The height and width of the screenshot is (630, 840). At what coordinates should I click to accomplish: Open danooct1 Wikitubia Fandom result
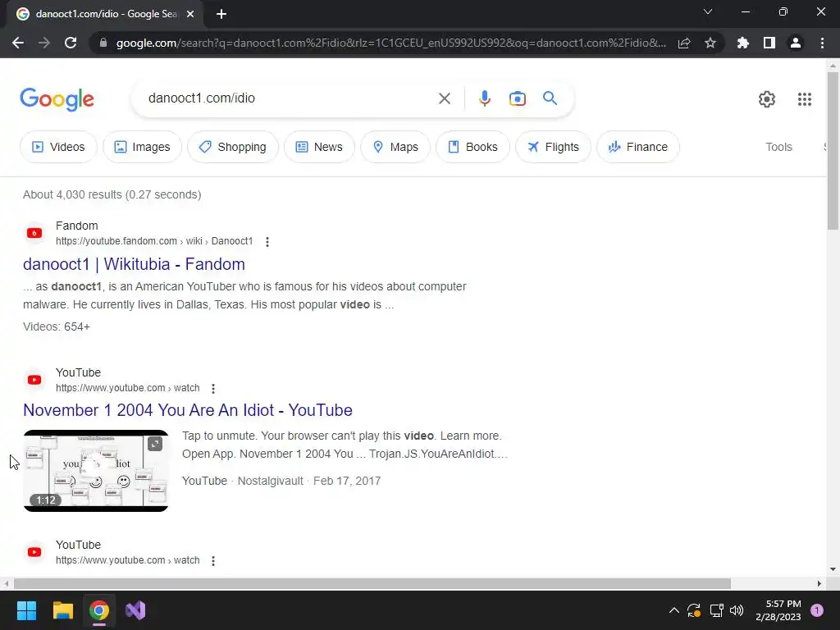click(x=134, y=264)
